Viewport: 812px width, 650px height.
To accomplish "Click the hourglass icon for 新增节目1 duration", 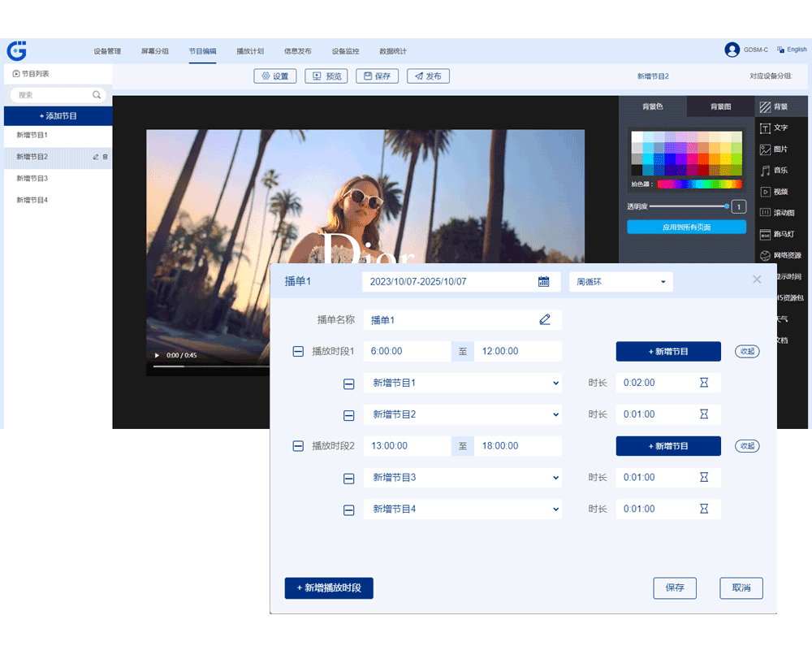I will (x=704, y=383).
